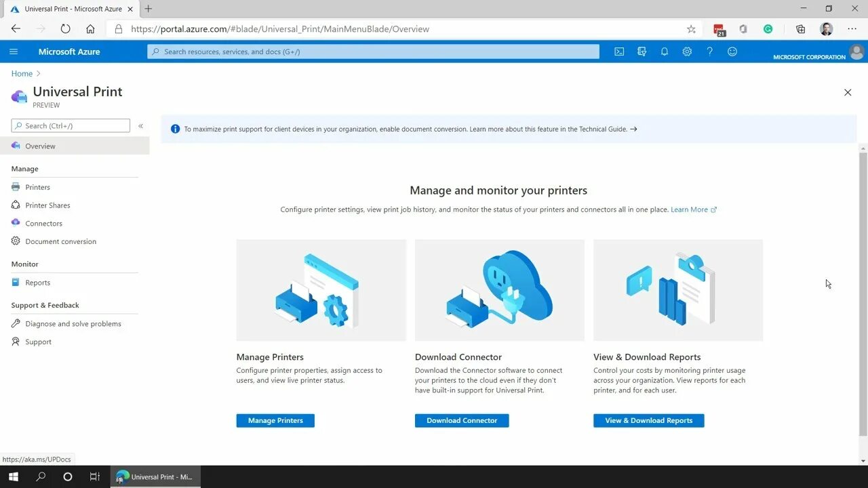Click Edge Universal Print taskbar button
Viewport: 868px width, 488px height.
[155, 476]
